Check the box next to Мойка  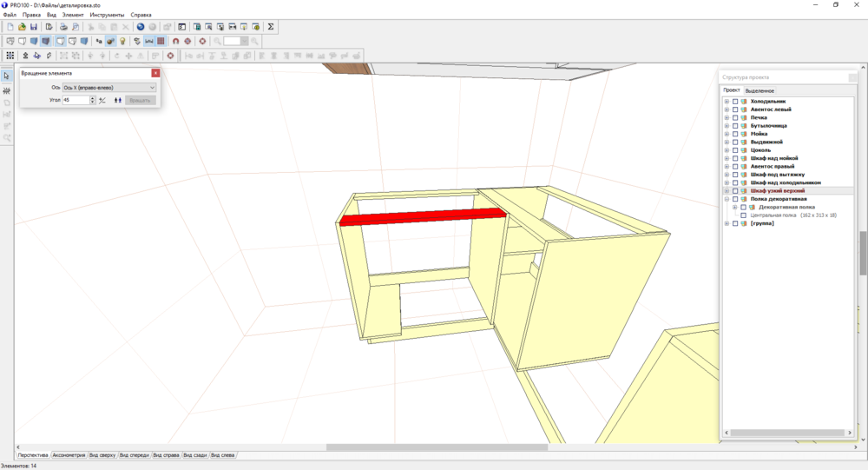click(x=735, y=134)
